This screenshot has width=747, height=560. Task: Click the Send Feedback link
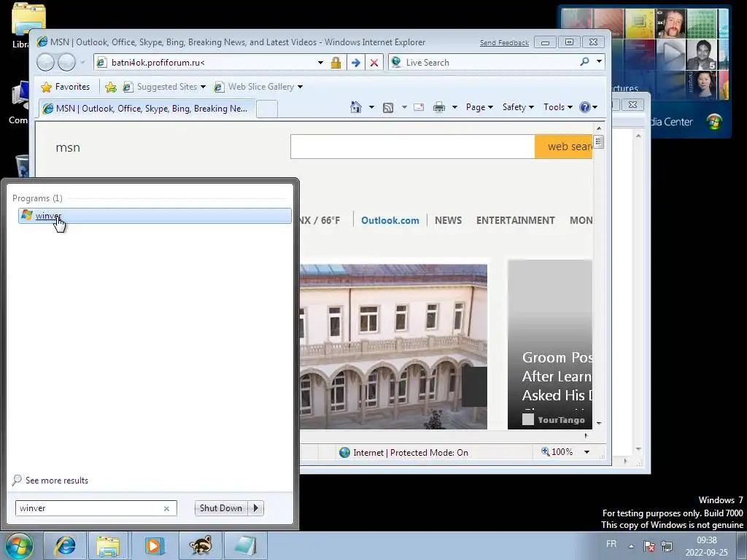pos(504,43)
